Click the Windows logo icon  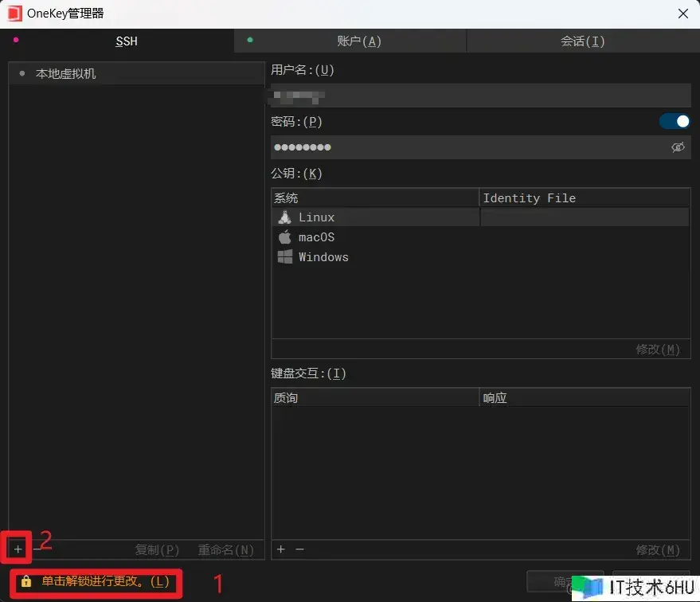[x=284, y=257]
